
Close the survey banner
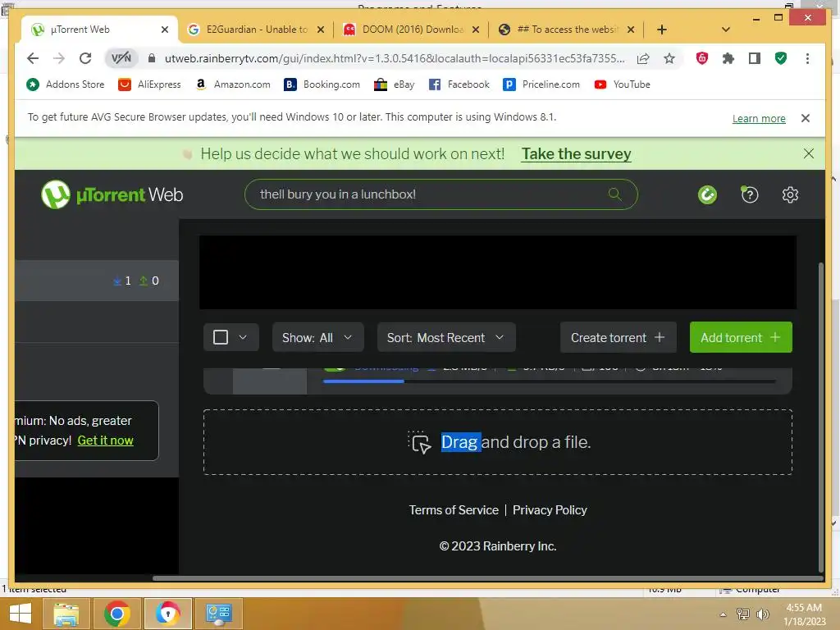[808, 153]
